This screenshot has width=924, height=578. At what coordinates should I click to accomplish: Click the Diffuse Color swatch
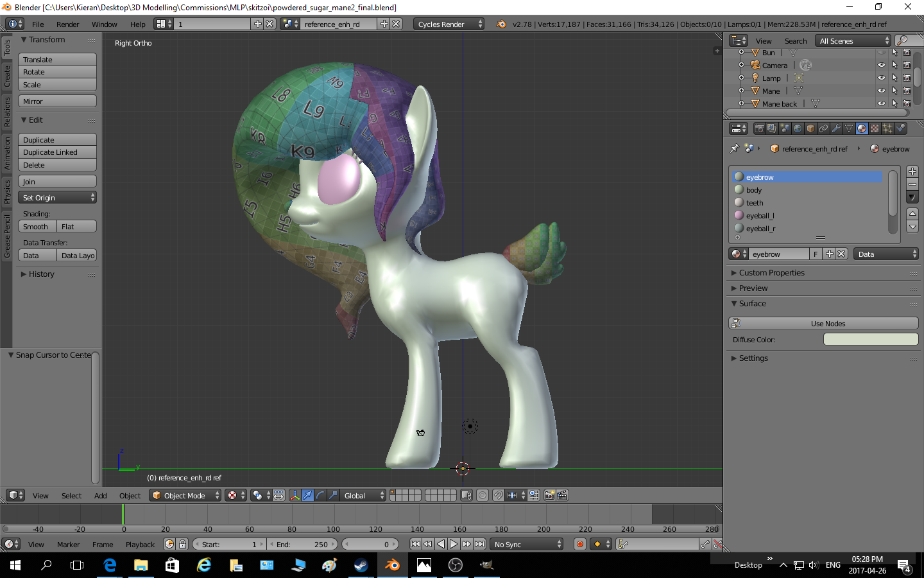[x=871, y=339]
